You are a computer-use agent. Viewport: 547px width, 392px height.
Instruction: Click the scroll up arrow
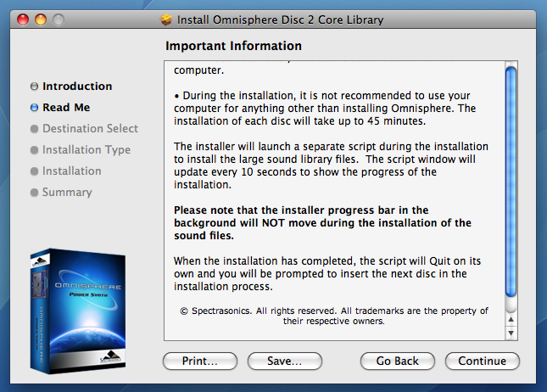(x=511, y=319)
